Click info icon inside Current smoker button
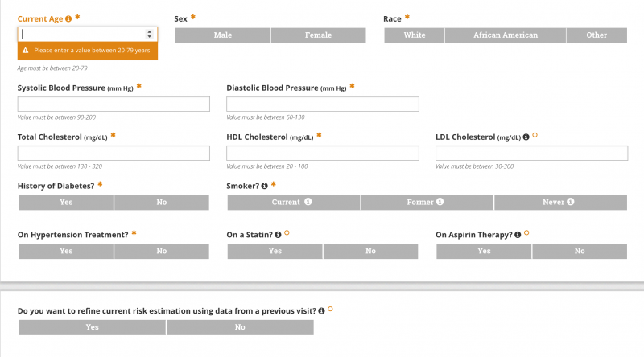This screenshot has height=357, width=644. [308, 202]
